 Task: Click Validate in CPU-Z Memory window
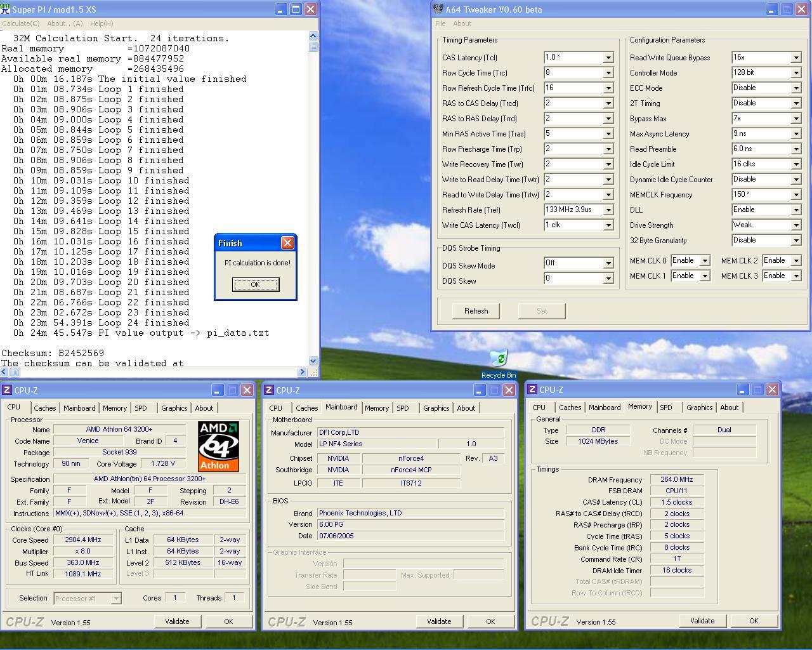pos(702,621)
